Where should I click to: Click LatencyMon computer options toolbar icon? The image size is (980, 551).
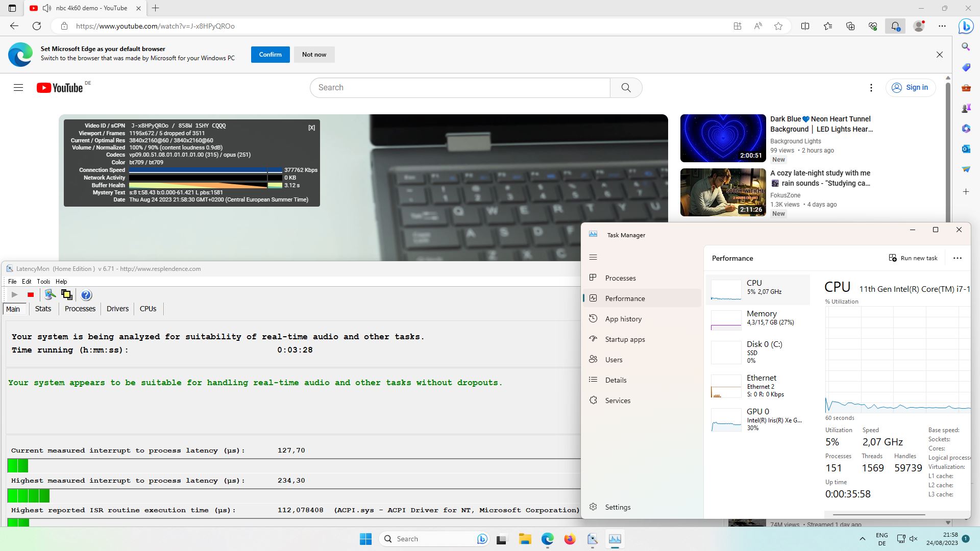(50, 295)
